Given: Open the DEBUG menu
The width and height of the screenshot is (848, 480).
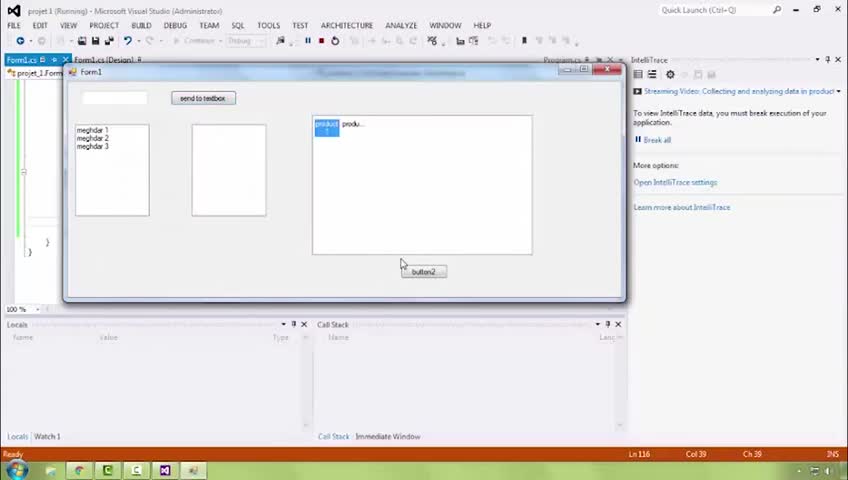Looking at the screenshot, I should 175,25.
